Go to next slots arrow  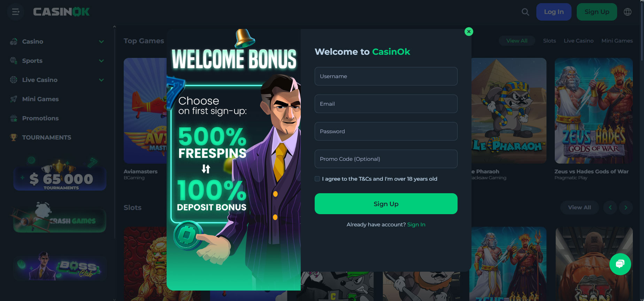click(626, 208)
